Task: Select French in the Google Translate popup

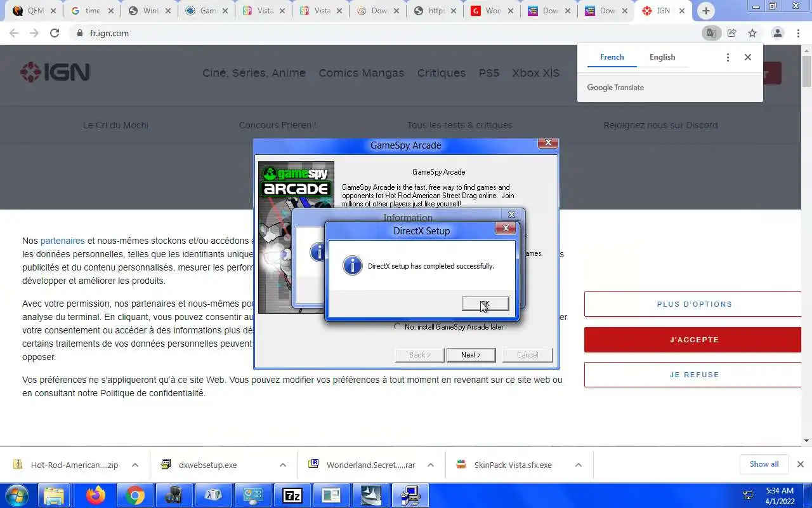Action: click(612, 57)
